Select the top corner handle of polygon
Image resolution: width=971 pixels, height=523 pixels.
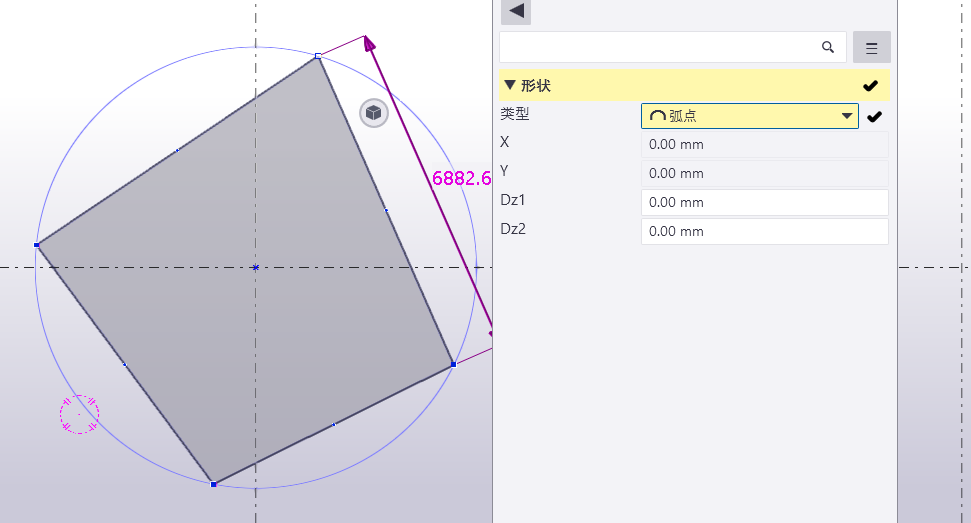coord(318,56)
